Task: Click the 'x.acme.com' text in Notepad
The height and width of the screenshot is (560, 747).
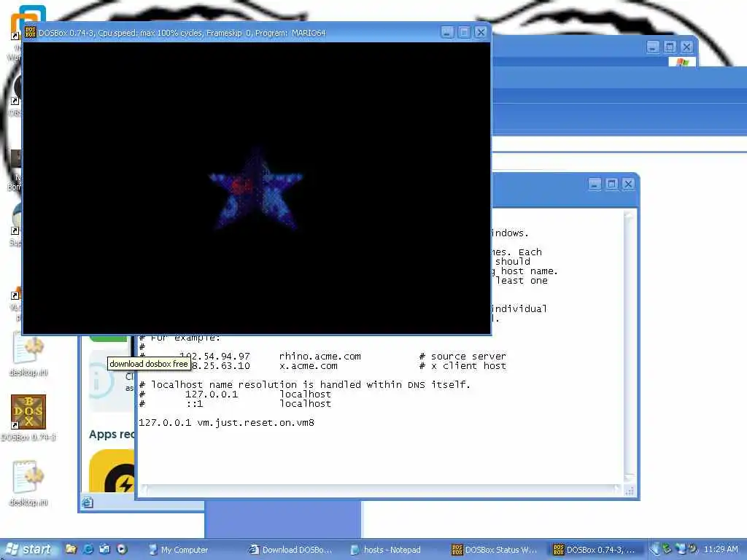Action: point(309,366)
